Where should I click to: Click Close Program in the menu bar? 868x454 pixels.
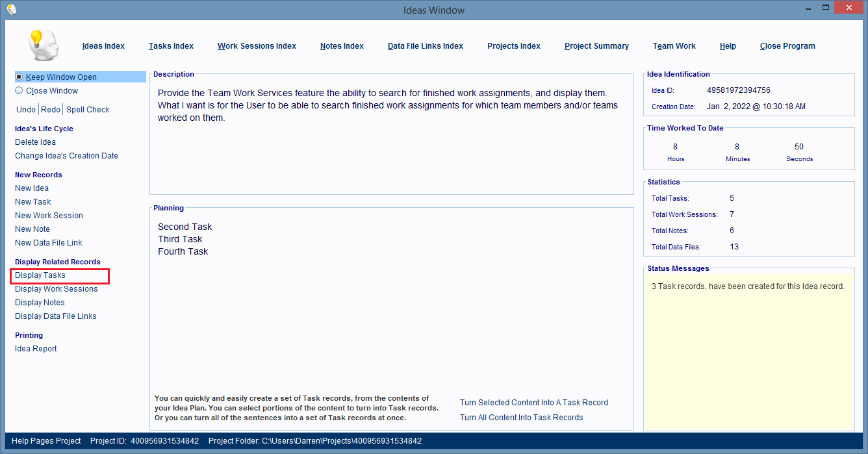coord(787,46)
